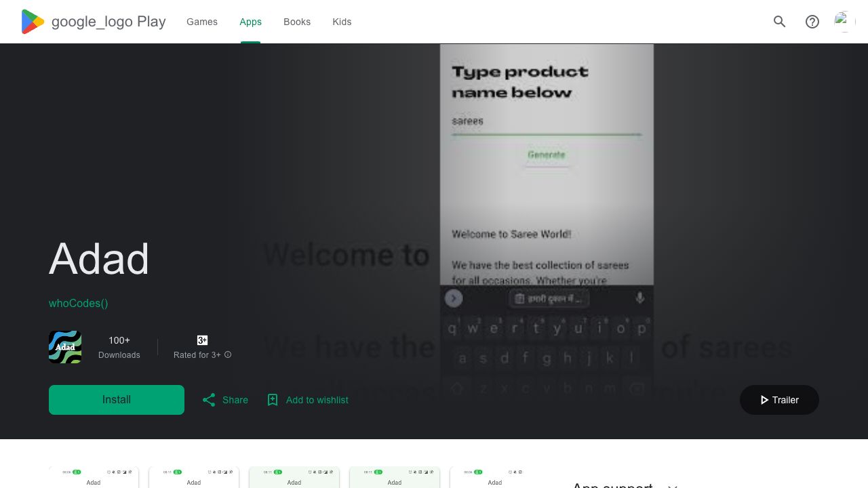Open the first app screenshot thumbnail
This screenshot has width=868, height=488.
click(94, 478)
